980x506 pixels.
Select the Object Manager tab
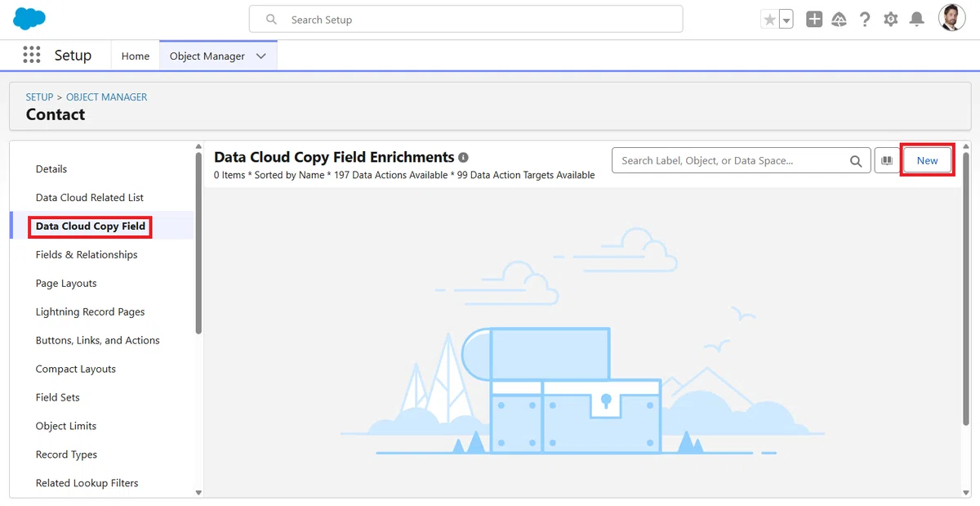click(x=207, y=56)
